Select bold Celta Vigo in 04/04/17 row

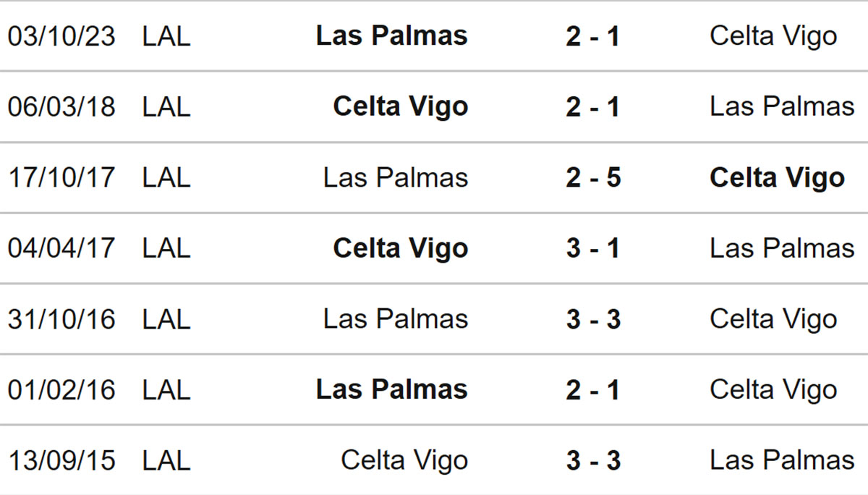click(x=401, y=248)
